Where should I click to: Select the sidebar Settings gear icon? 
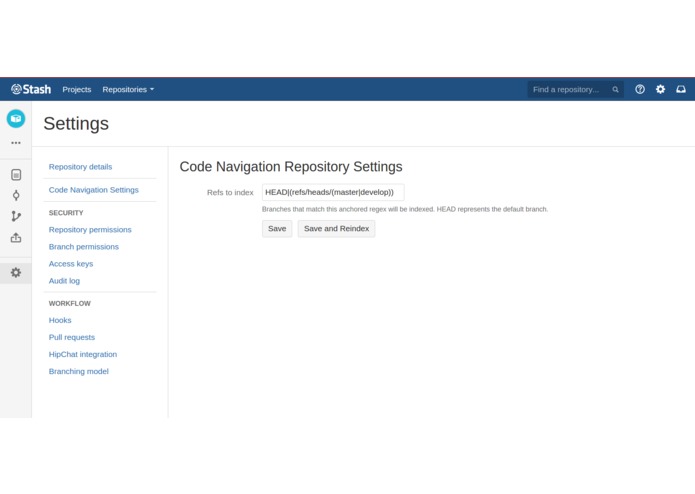16,272
